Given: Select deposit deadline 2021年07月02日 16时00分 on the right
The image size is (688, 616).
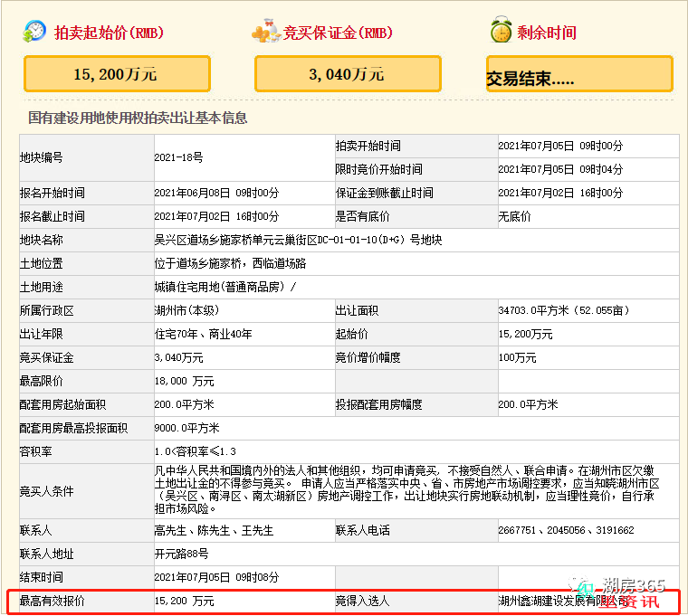Looking at the screenshot, I should pos(560,193).
